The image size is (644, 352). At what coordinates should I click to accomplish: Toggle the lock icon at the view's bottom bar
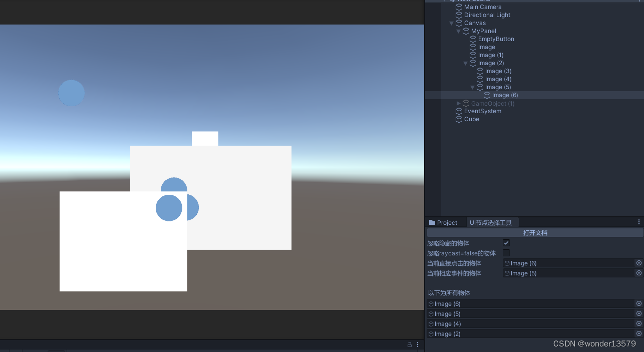click(410, 344)
